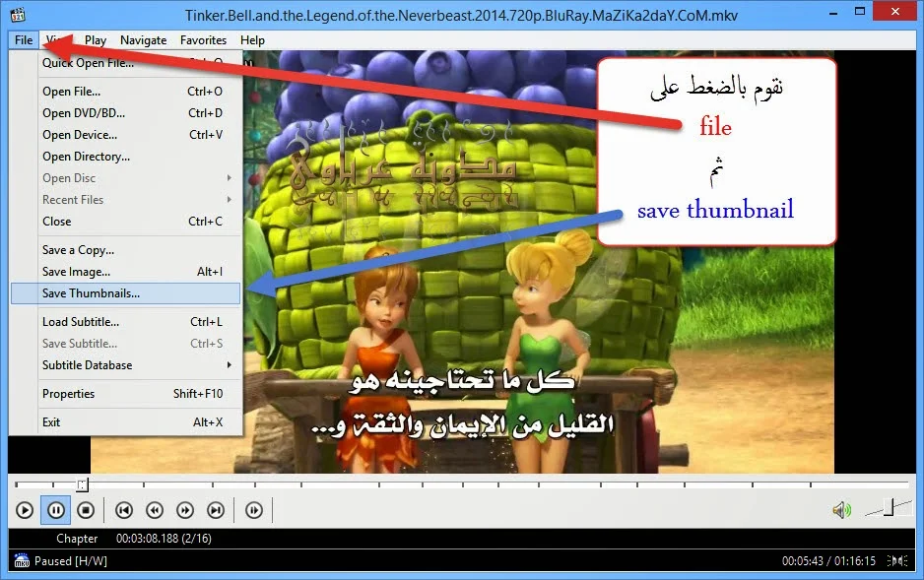Select Open File... menu entry

(125, 92)
